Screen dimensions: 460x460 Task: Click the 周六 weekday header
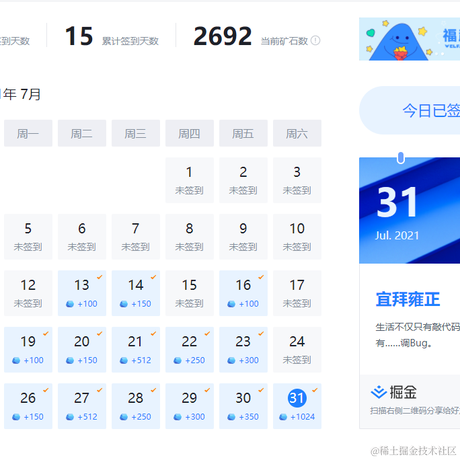click(297, 133)
